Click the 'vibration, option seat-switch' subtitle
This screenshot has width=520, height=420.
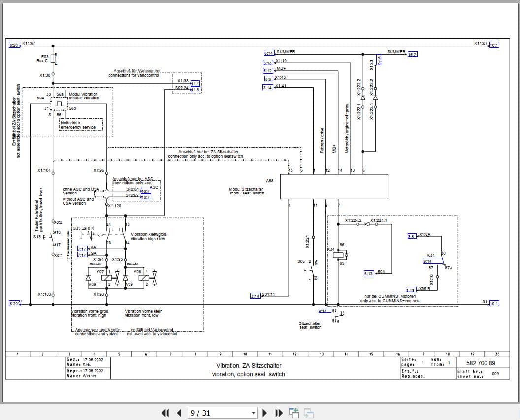point(248,374)
